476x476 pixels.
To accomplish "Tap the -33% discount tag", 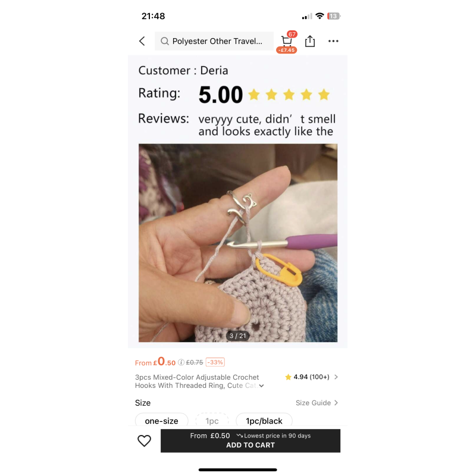I will pyautogui.click(x=215, y=362).
